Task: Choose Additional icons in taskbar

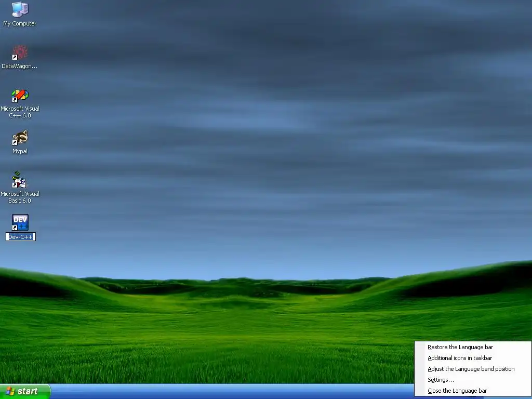Action: pyautogui.click(x=473, y=358)
